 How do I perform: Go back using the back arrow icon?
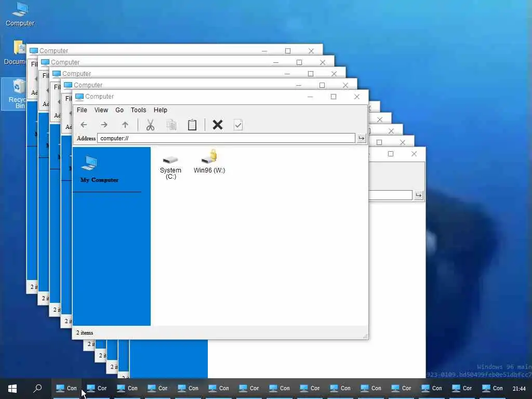[x=84, y=125]
